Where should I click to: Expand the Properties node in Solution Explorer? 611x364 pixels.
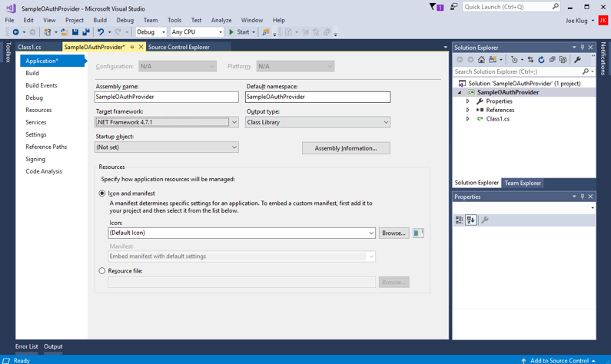(x=468, y=101)
